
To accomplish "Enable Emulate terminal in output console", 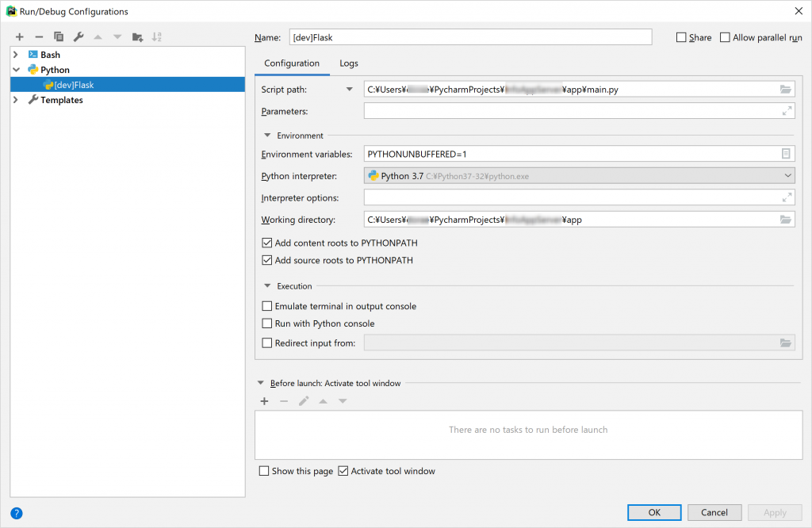I will [267, 306].
